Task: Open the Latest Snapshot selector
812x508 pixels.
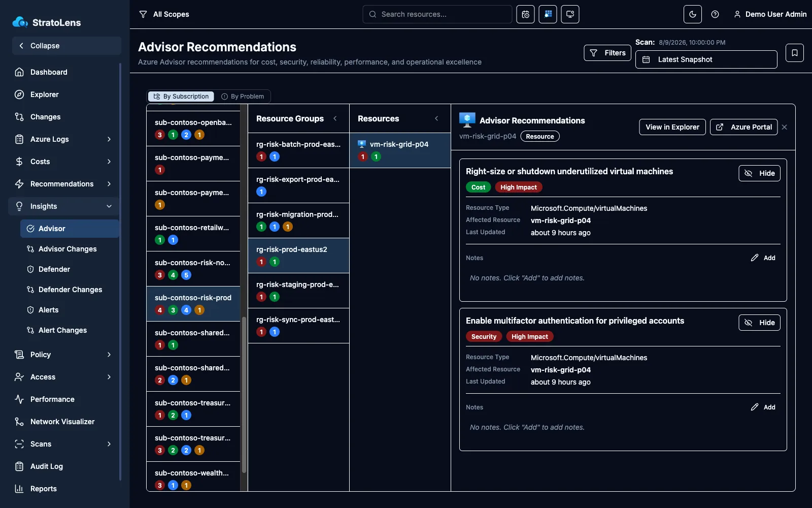Action: point(706,59)
